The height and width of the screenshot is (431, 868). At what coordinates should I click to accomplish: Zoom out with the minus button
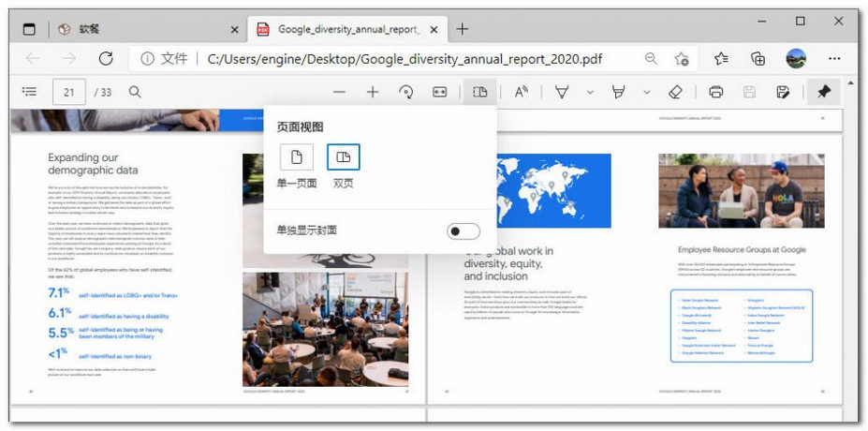(339, 92)
